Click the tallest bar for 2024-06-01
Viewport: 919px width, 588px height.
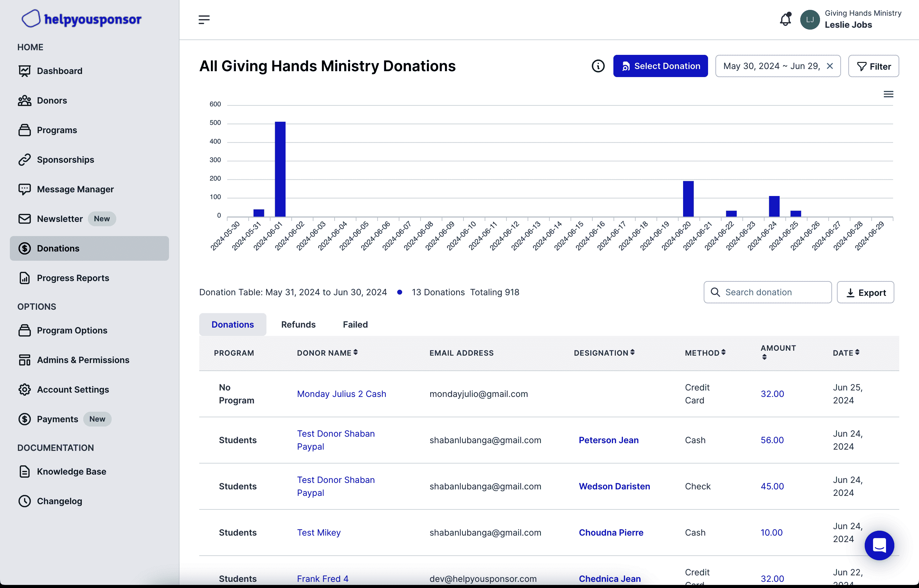click(280, 169)
